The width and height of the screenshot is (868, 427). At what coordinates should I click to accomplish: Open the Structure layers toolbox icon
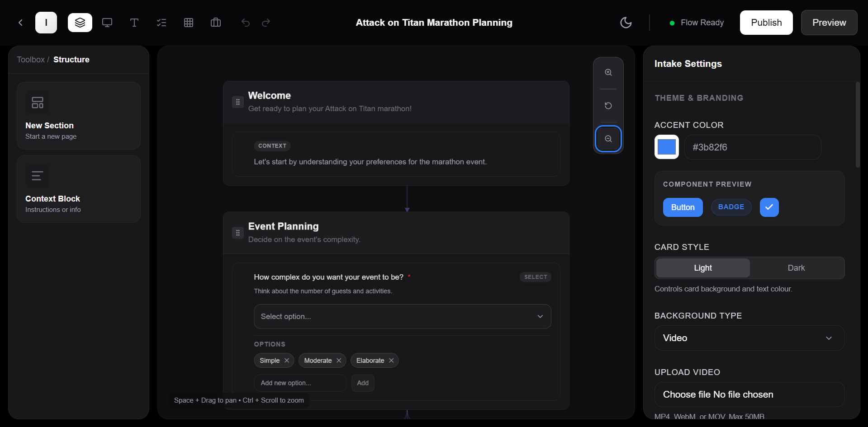click(x=80, y=23)
